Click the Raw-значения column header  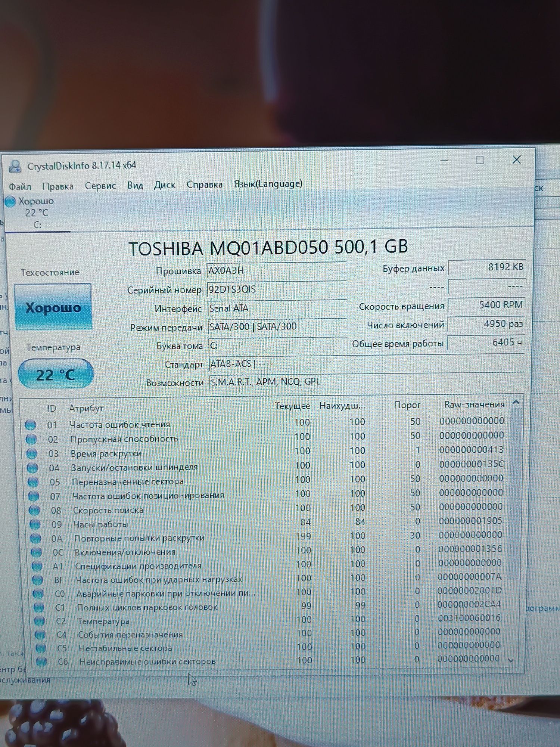point(474,404)
